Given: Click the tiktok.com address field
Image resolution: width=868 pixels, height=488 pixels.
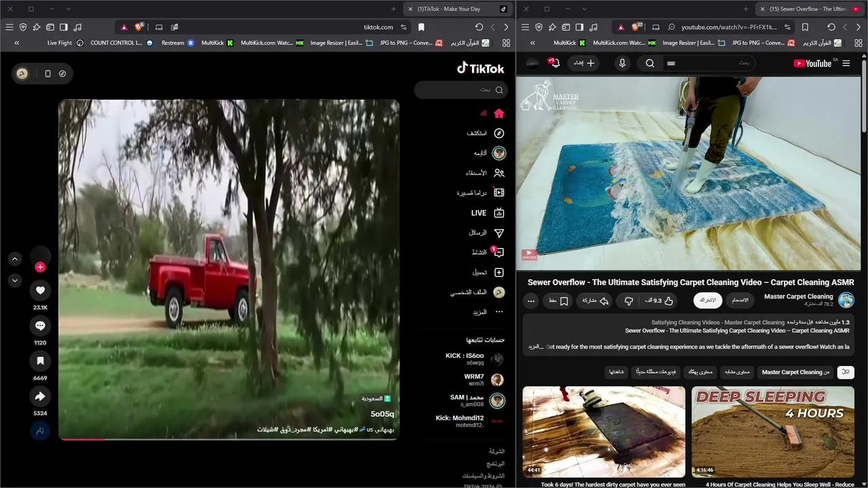Looking at the screenshot, I should tap(378, 27).
